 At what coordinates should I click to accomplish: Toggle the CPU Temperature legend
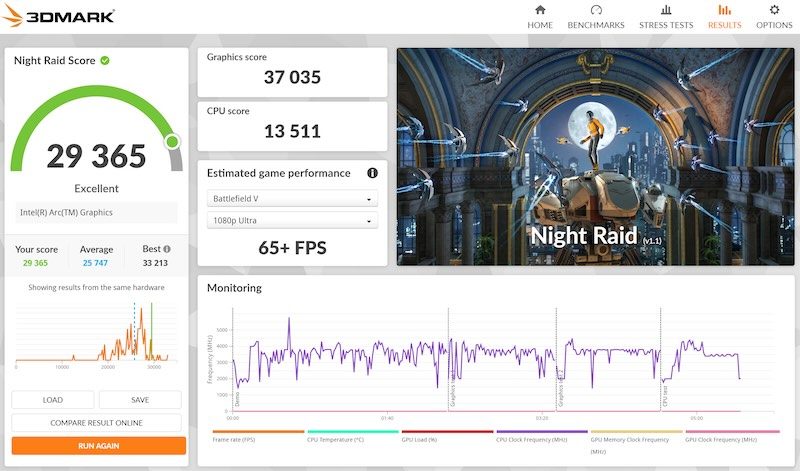click(353, 436)
